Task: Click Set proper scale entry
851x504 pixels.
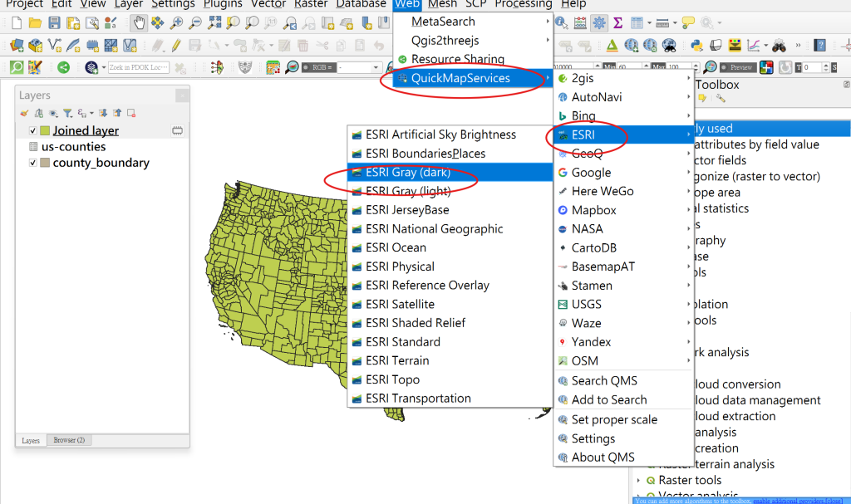Action: point(623,420)
